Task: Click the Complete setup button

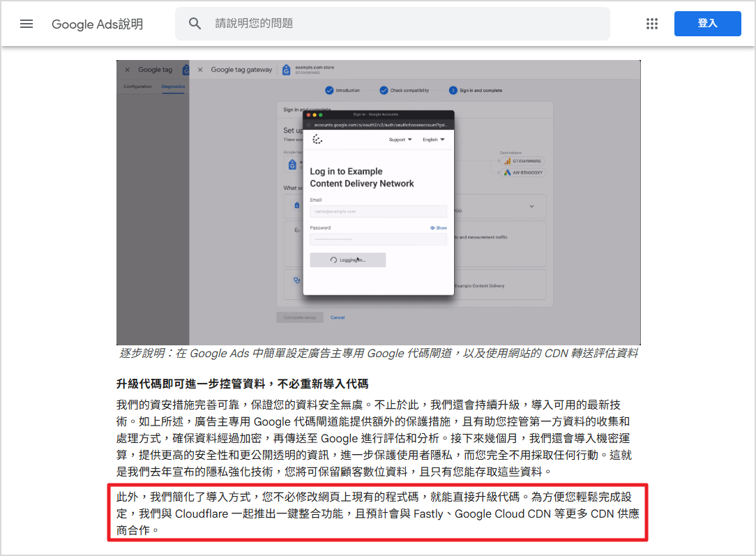Action: point(300,317)
